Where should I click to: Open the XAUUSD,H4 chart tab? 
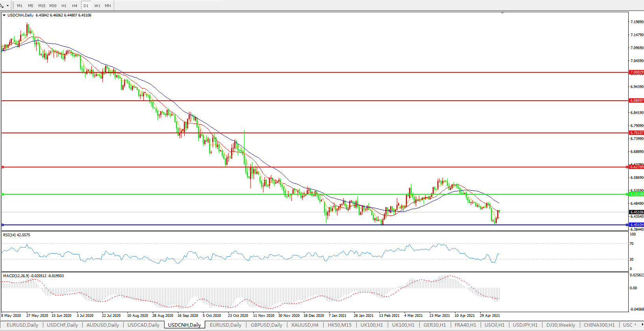tap(305, 325)
